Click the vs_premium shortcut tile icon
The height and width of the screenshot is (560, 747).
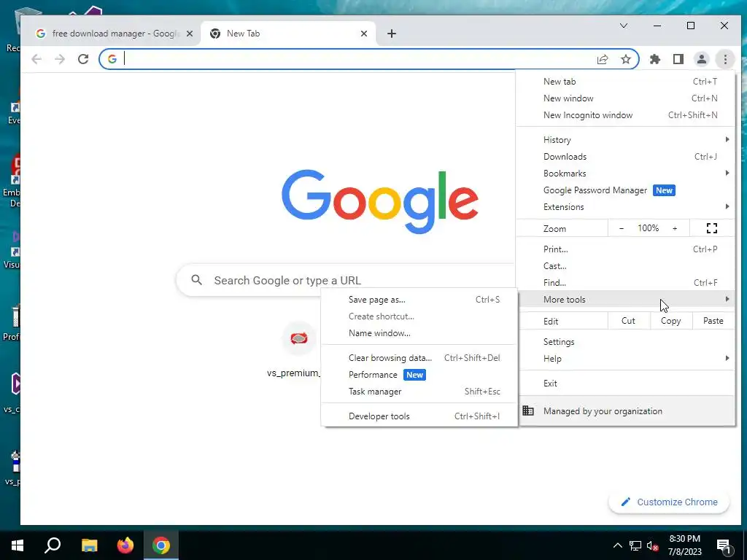coord(299,338)
